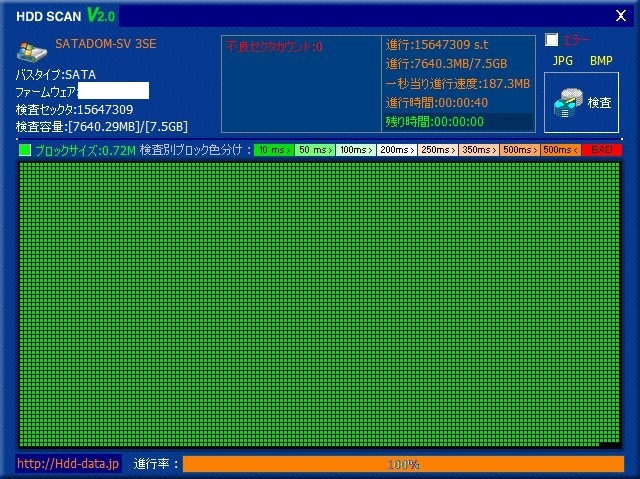
Task: Click the 進行:15647309 s.t text
Action: point(437,45)
